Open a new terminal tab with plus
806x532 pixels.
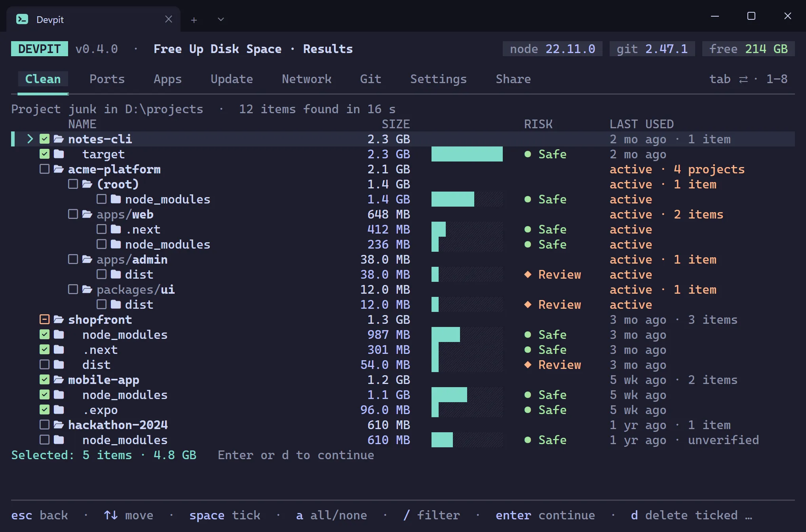coord(194,20)
